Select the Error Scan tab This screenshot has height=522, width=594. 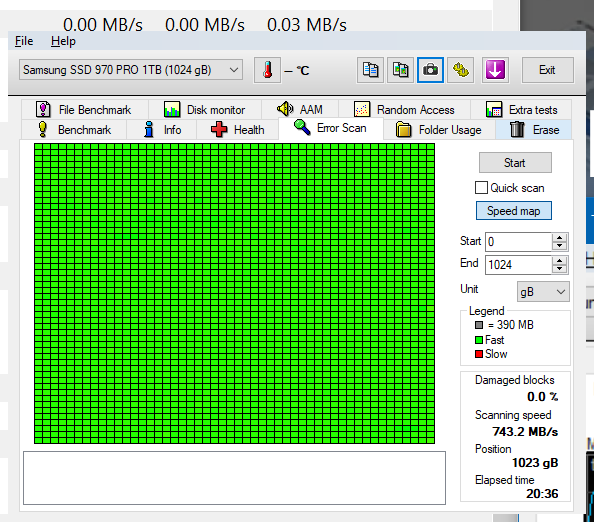point(331,128)
